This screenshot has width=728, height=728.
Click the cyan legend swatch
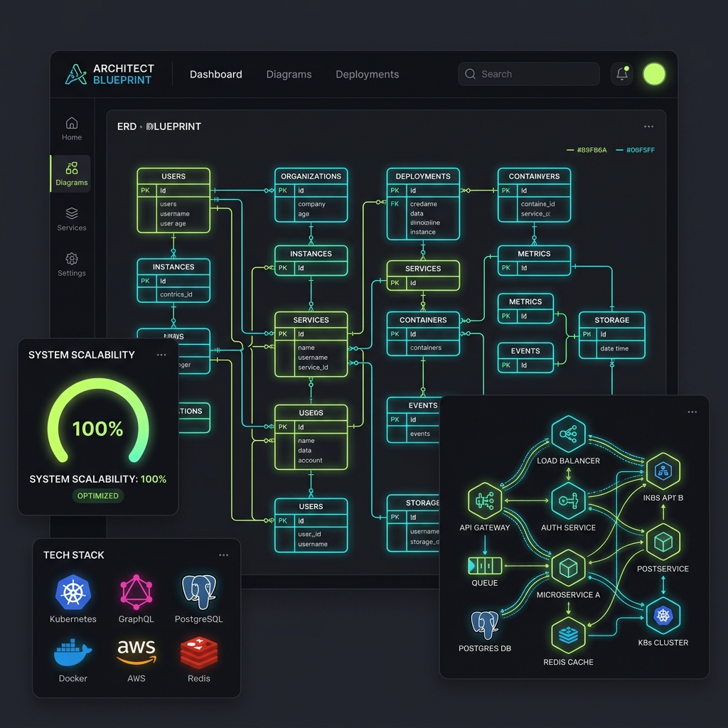[x=619, y=150]
